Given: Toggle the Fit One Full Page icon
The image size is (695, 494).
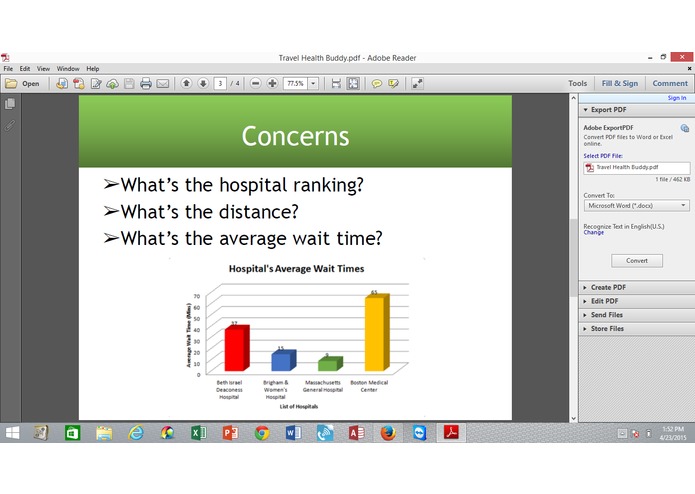Looking at the screenshot, I should pos(353,83).
